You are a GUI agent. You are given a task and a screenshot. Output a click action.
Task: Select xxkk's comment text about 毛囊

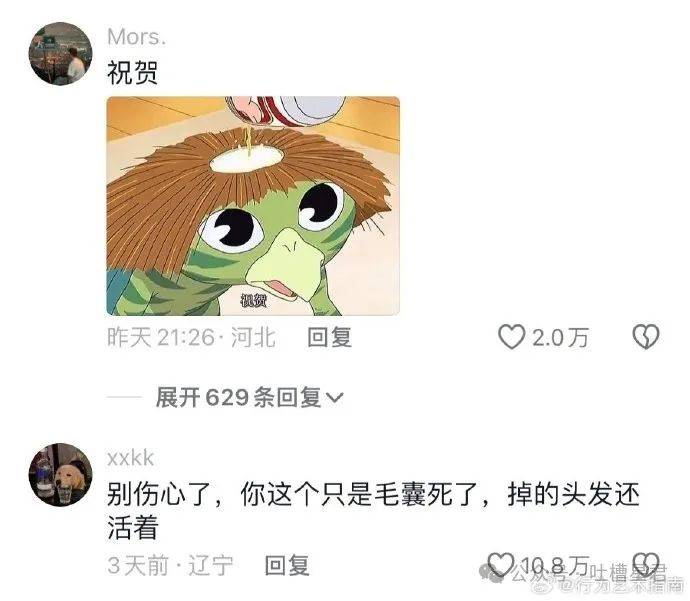tap(373, 511)
